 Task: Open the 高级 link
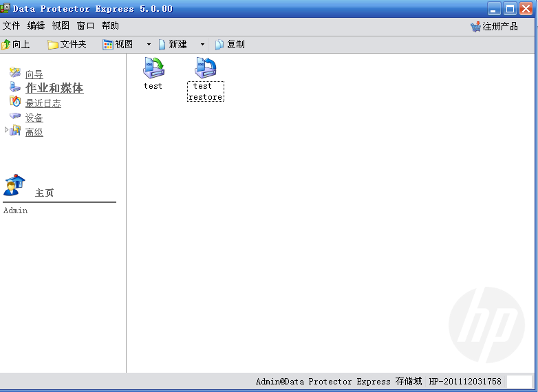click(34, 132)
